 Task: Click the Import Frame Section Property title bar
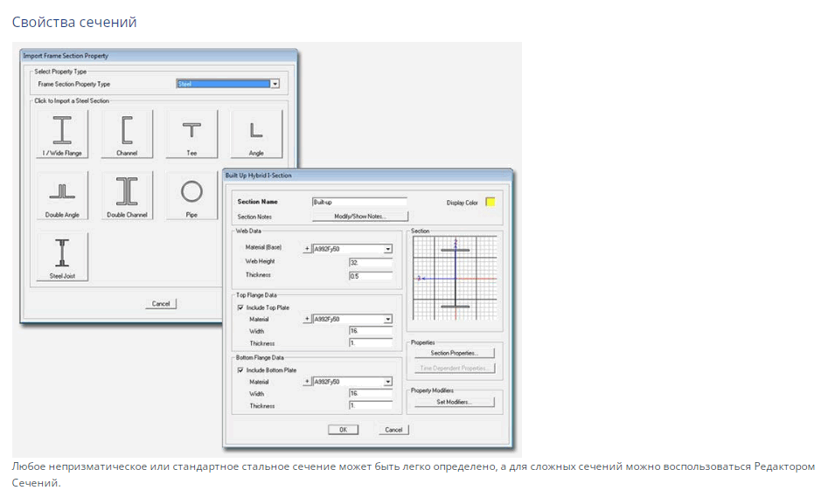coord(158,55)
